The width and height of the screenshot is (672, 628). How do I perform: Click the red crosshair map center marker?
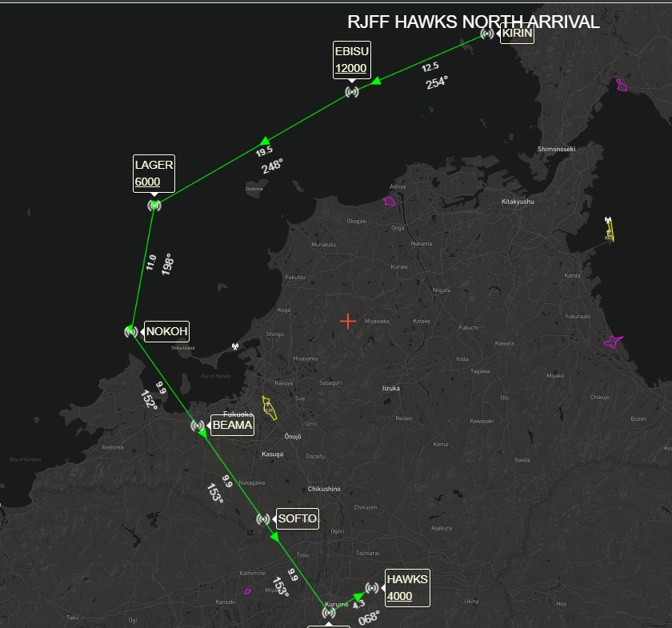[347, 321]
